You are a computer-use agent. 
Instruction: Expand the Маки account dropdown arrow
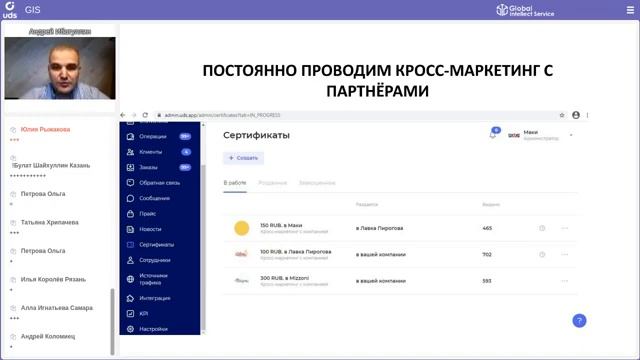pos(571,135)
